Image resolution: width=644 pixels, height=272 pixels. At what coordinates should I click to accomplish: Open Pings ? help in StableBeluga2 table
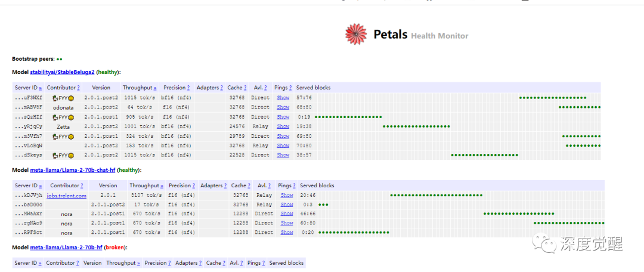click(x=290, y=88)
